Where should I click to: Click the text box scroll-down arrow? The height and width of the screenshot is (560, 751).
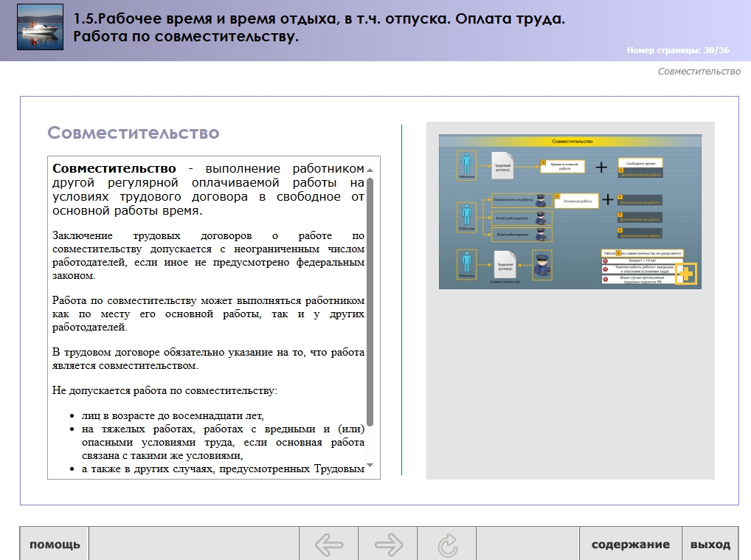pos(370,465)
